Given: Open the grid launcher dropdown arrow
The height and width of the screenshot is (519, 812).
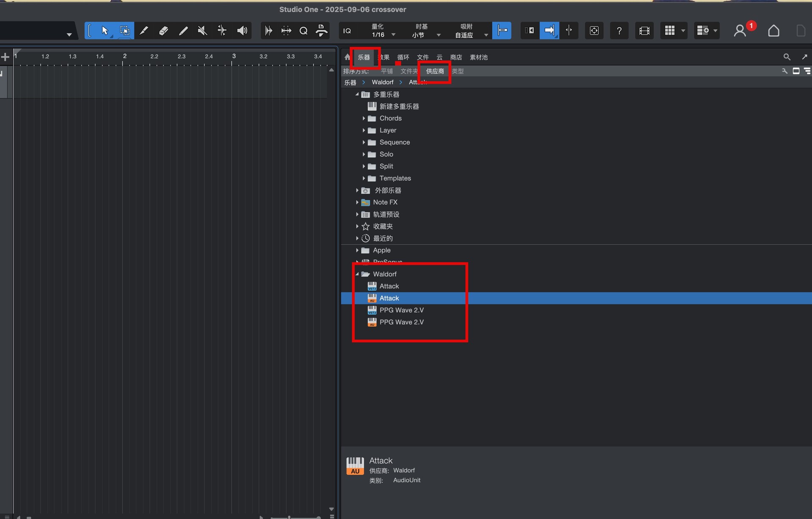Looking at the screenshot, I should pos(683,31).
